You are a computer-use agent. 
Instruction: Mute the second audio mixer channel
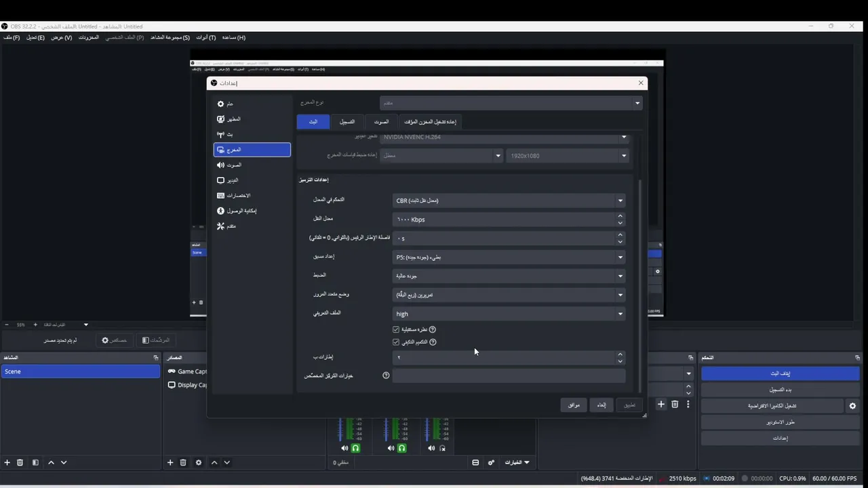[x=391, y=448]
